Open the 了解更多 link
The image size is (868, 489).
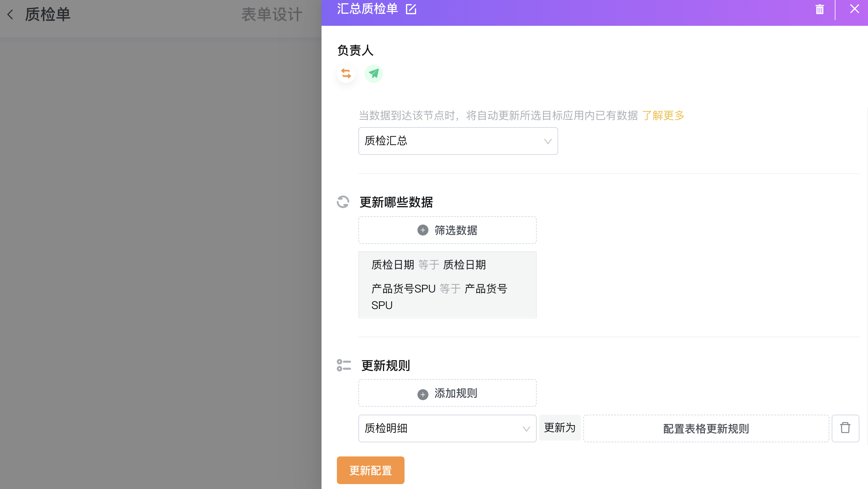[x=663, y=115]
